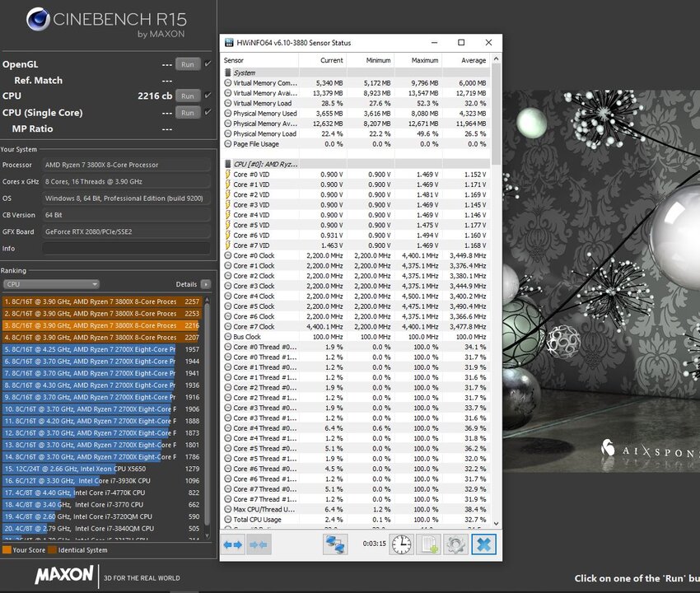Image resolution: width=700 pixels, height=593 pixels.
Task: Toggle the CPU test checkmark
Action: click(x=208, y=96)
